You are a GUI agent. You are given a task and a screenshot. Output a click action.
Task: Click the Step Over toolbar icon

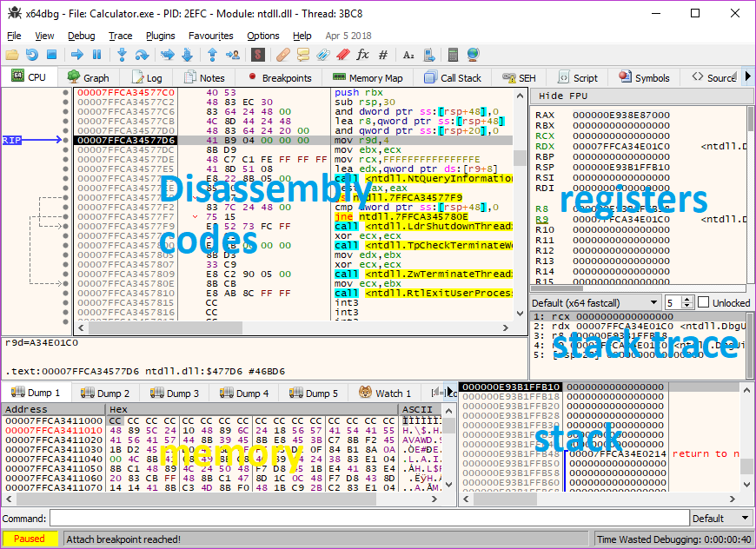click(x=142, y=55)
